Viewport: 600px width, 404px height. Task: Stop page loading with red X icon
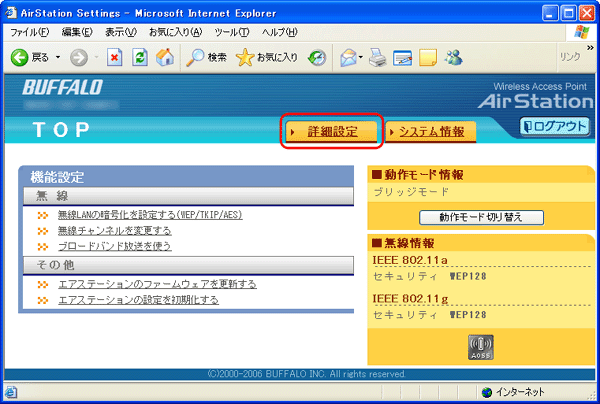tap(114, 57)
